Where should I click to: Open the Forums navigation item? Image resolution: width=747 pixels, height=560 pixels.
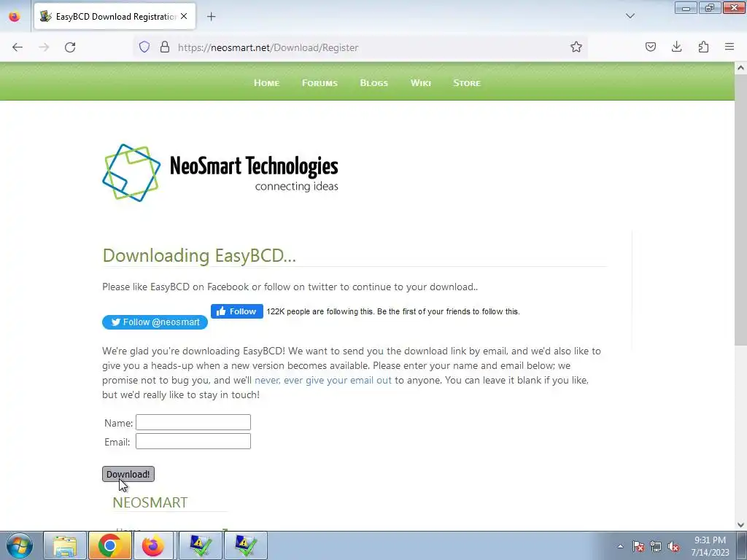coord(320,83)
